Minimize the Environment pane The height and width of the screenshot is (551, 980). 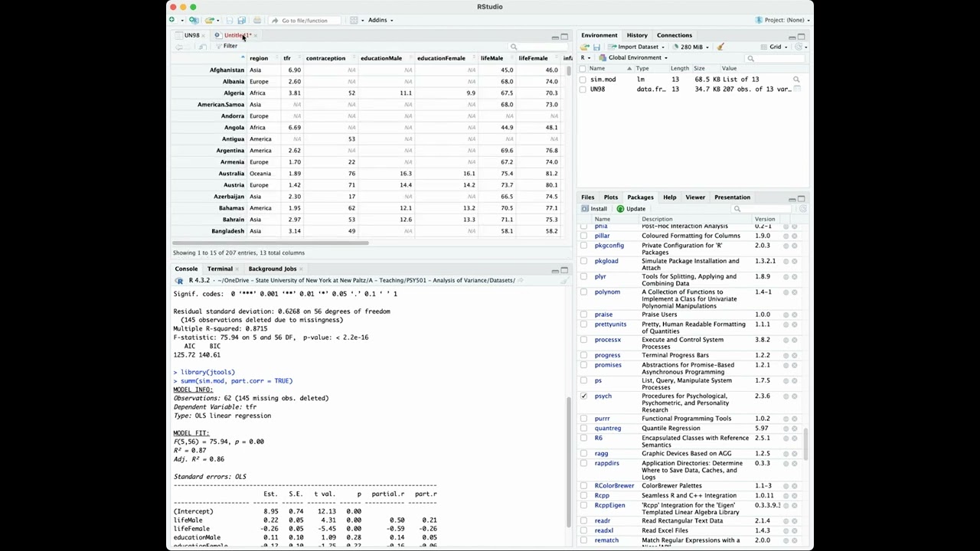pos(792,37)
